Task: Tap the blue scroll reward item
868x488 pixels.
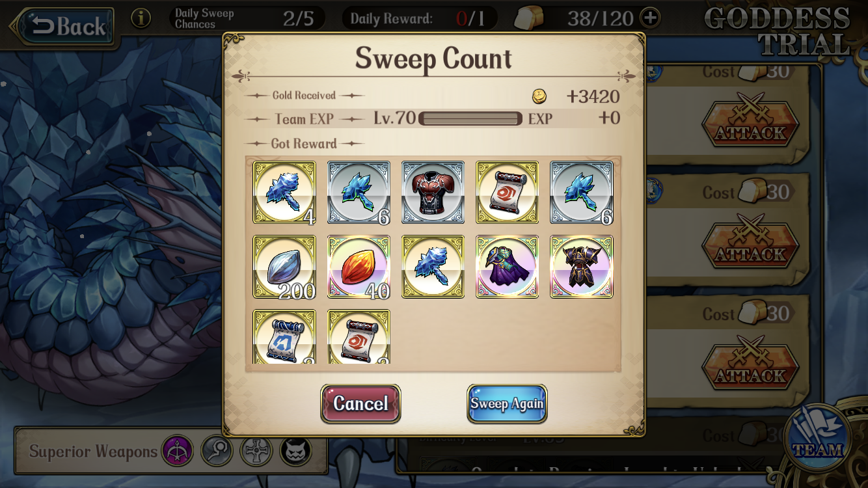Action: (x=284, y=336)
